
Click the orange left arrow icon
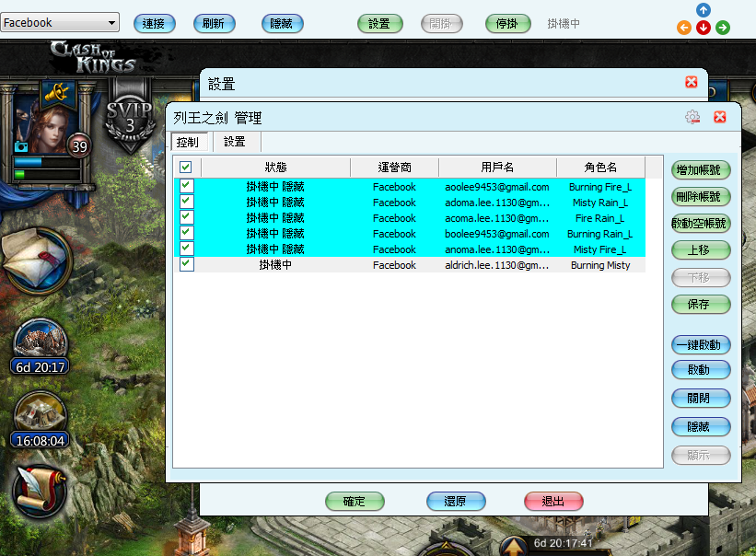[x=683, y=28]
